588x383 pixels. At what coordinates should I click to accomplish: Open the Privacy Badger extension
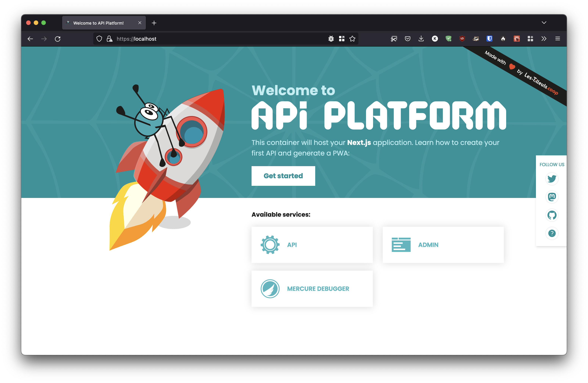tap(476, 39)
